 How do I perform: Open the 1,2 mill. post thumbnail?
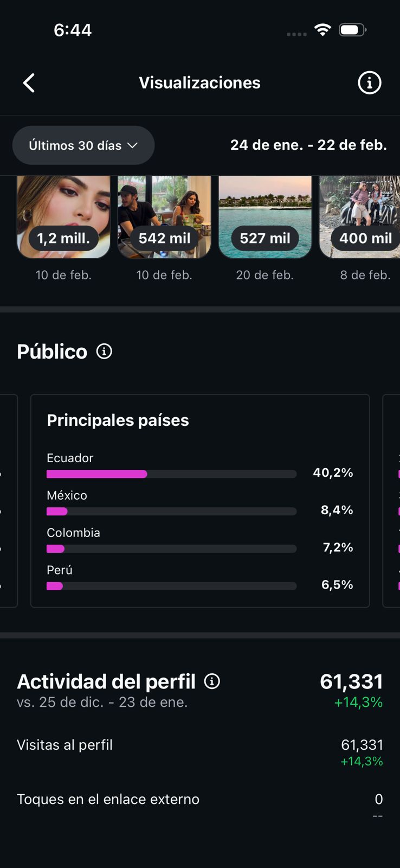click(64, 217)
